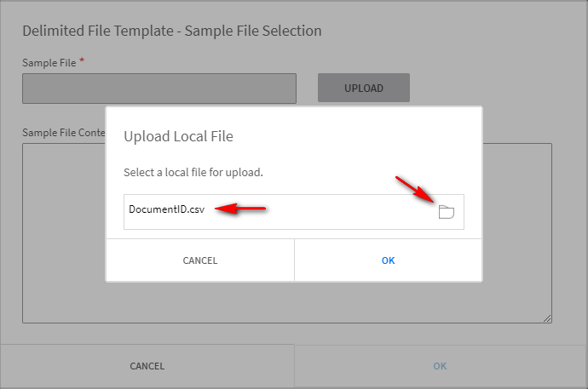Confirm upload with the dialog's OK button

388,260
